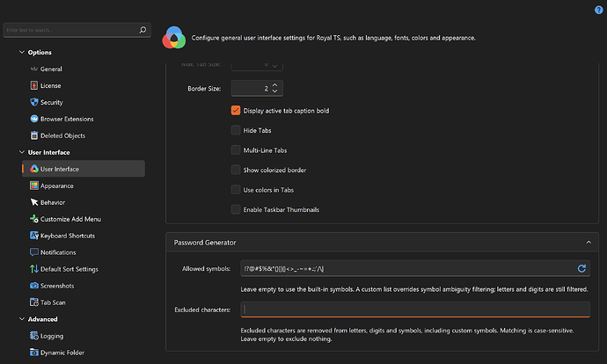Click the Excluded characters text field
The height and width of the screenshot is (364, 607).
pos(415,309)
